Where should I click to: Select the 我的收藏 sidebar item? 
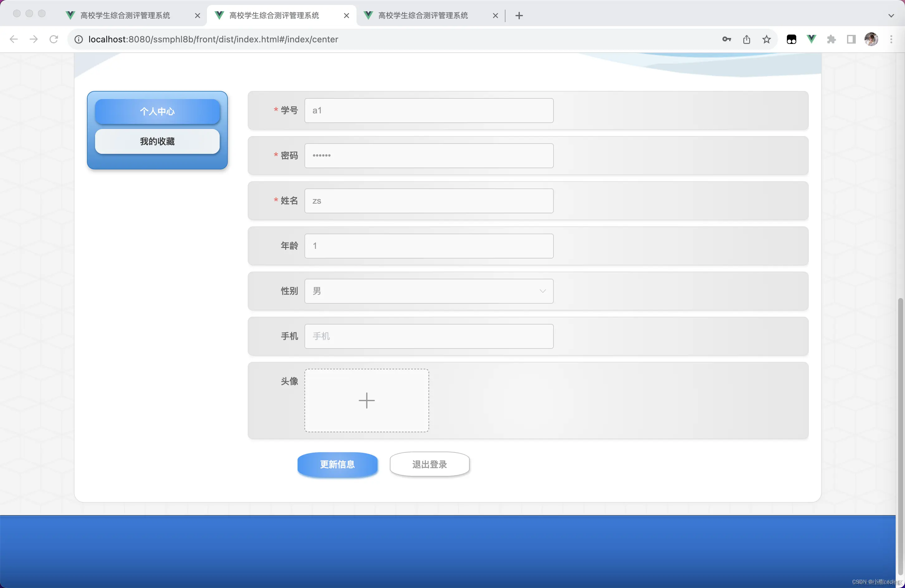point(157,141)
